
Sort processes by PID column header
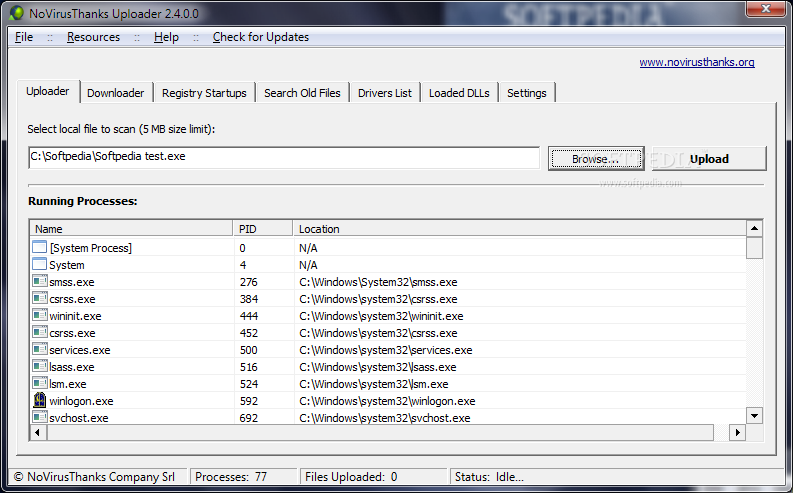(x=263, y=229)
